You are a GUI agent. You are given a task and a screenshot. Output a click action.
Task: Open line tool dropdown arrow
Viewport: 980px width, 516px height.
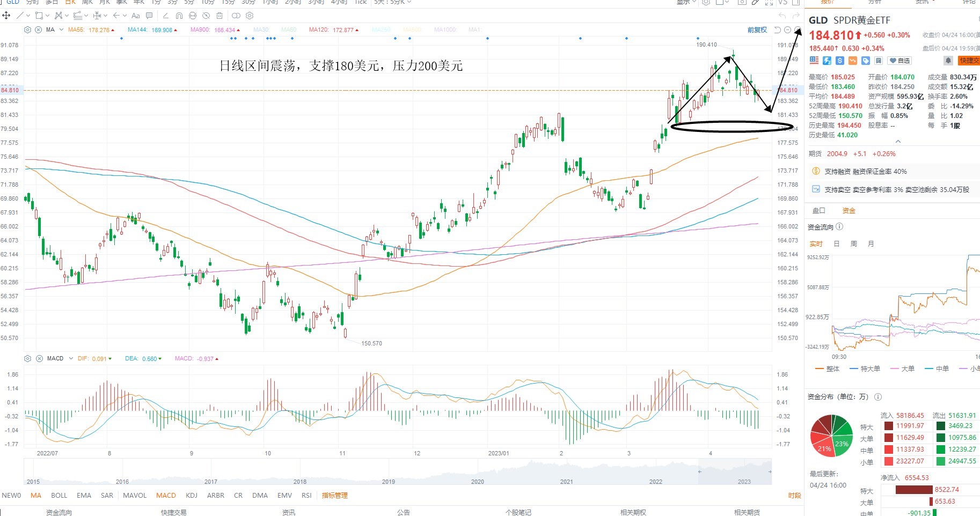pos(27,16)
